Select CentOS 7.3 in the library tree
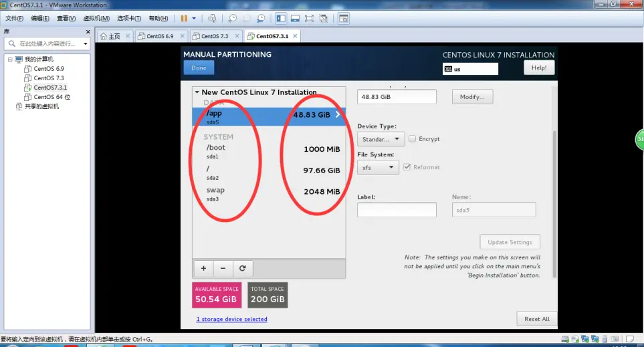This screenshot has width=644, height=347. [49, 78]
